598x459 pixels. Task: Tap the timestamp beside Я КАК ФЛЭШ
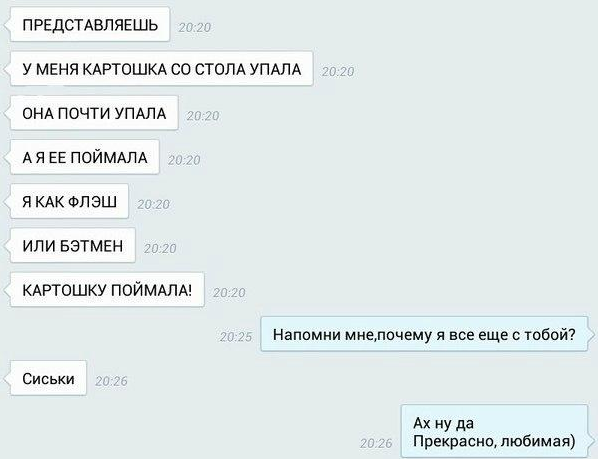153,204
